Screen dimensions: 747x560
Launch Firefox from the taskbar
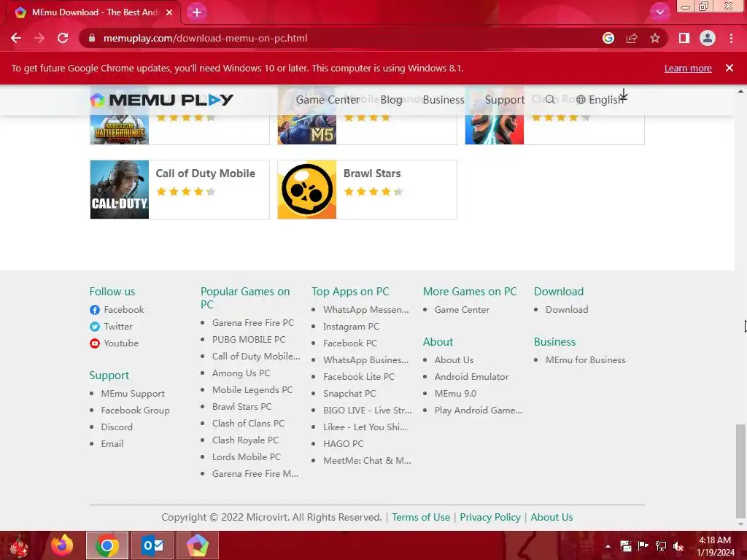[x=63, y=545]
